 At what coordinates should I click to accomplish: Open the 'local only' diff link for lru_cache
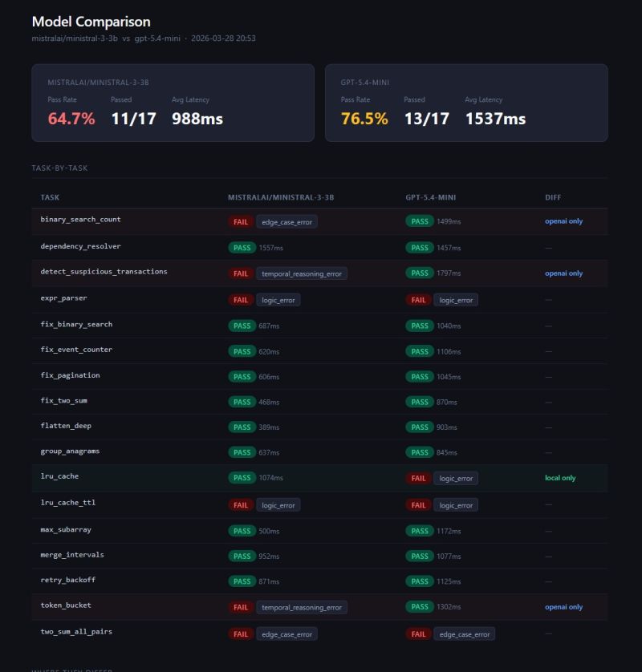[561, 477]
